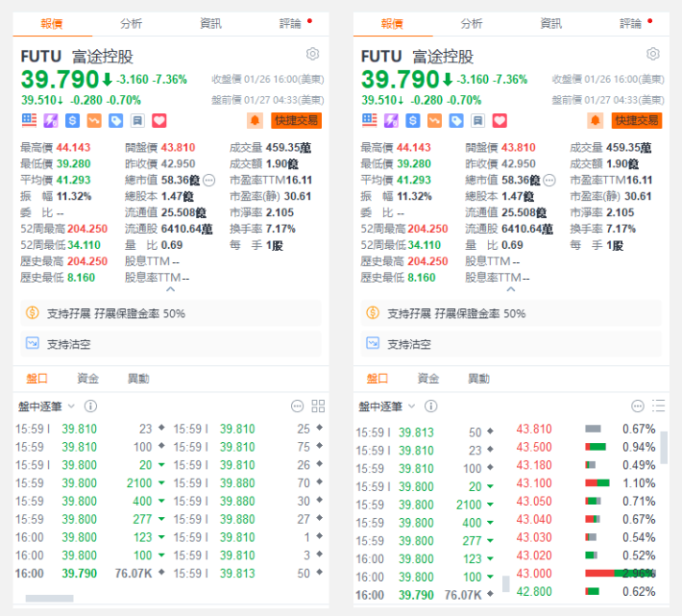Screen dimensions: 682x616
Task: Open 支持沽空 short-selling row, right panel
Action: 511,344
